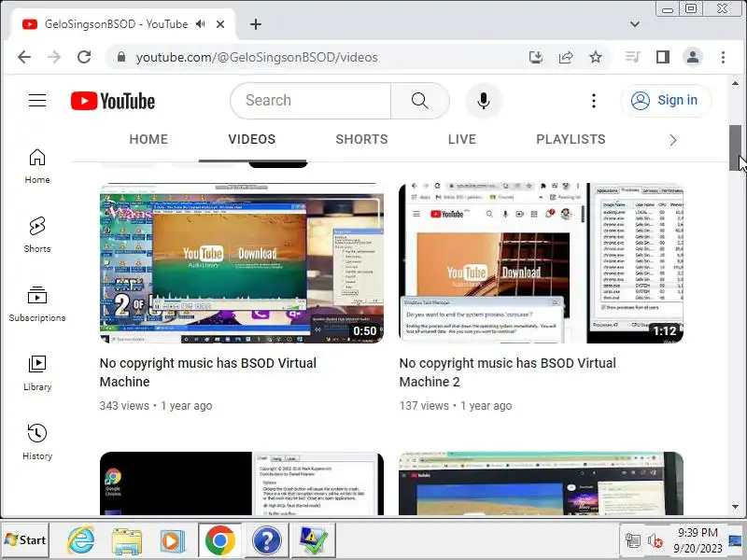Launch Internet Explorer from the taskbar

(x=81, y=540)
